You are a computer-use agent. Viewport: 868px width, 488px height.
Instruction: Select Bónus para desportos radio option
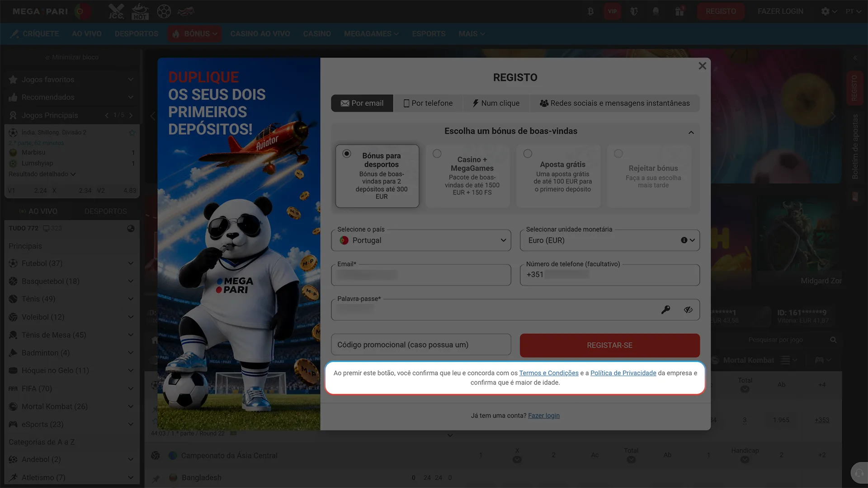347,154
